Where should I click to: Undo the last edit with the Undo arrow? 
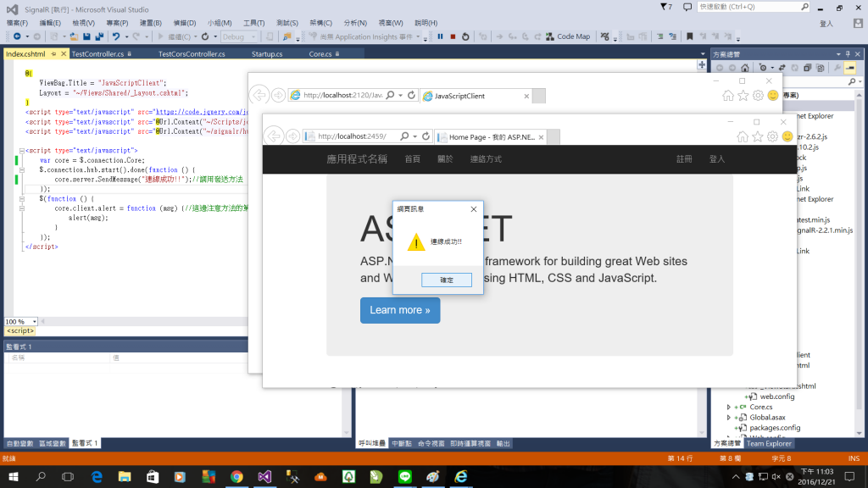point(115,36)
